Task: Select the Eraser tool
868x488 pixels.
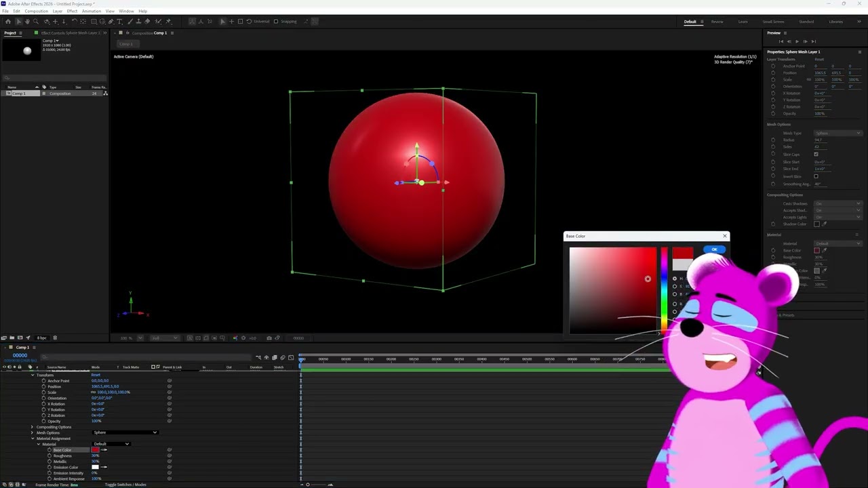Action: click(147, 22)
